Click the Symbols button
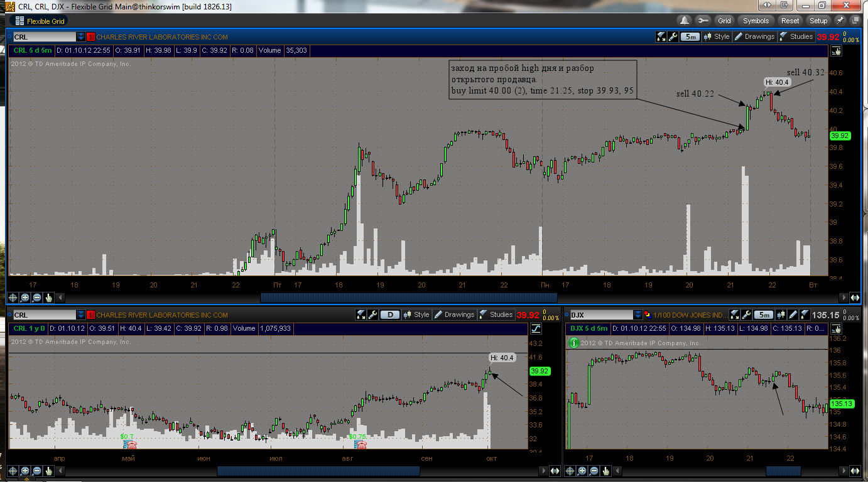The image size is (868, 482). [x=756, y=21]
